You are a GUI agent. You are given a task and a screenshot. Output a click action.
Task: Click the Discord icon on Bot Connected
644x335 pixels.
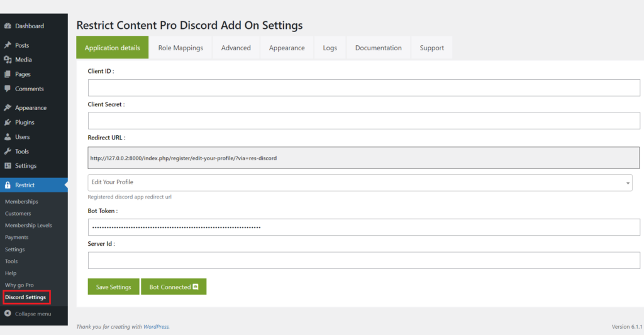[x=196, y=287]
